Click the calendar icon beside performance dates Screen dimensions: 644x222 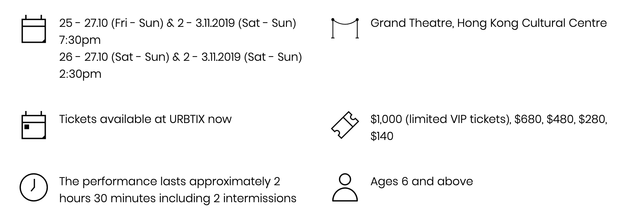pos(34,29)
